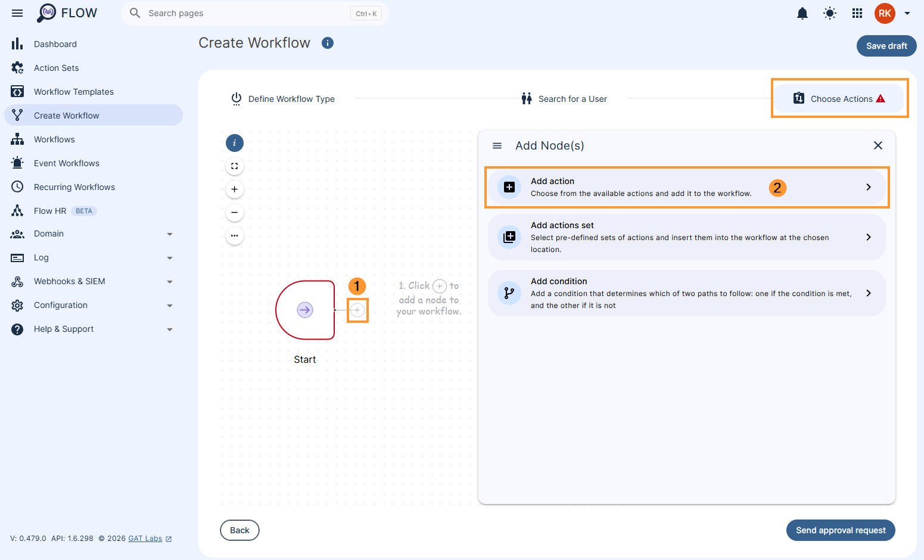Click the Create Workflow info icon

tap(328, 43)
